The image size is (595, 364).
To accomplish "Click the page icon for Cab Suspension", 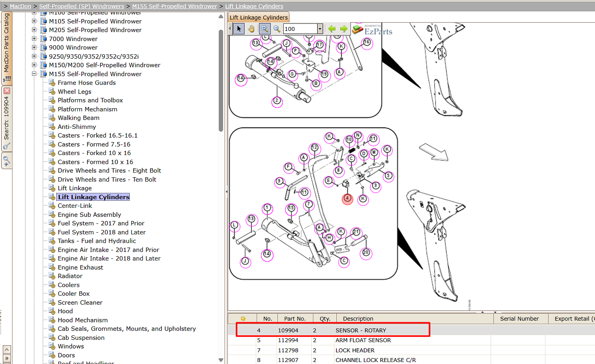I will (x=52, y=338).
